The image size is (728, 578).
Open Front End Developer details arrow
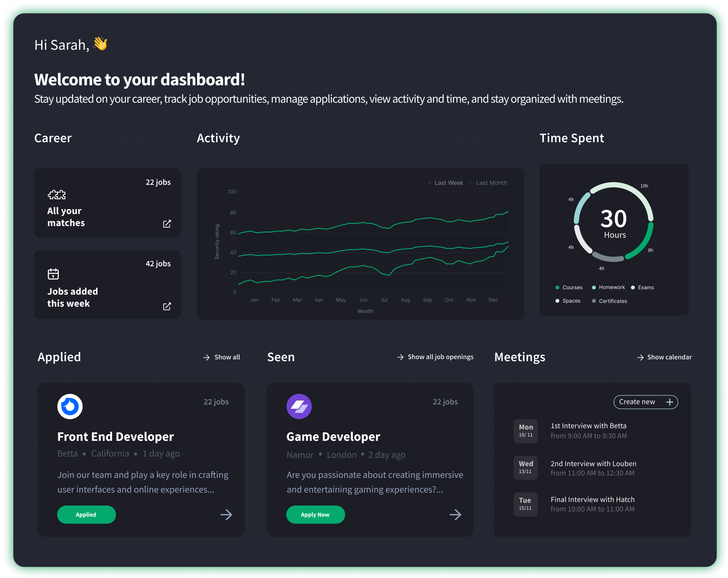point(226,515)
